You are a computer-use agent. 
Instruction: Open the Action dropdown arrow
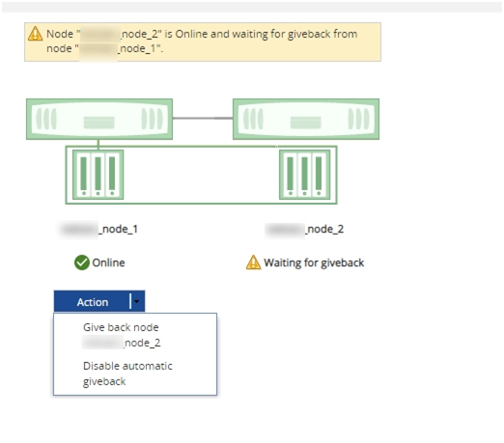[x=137, y=301]
